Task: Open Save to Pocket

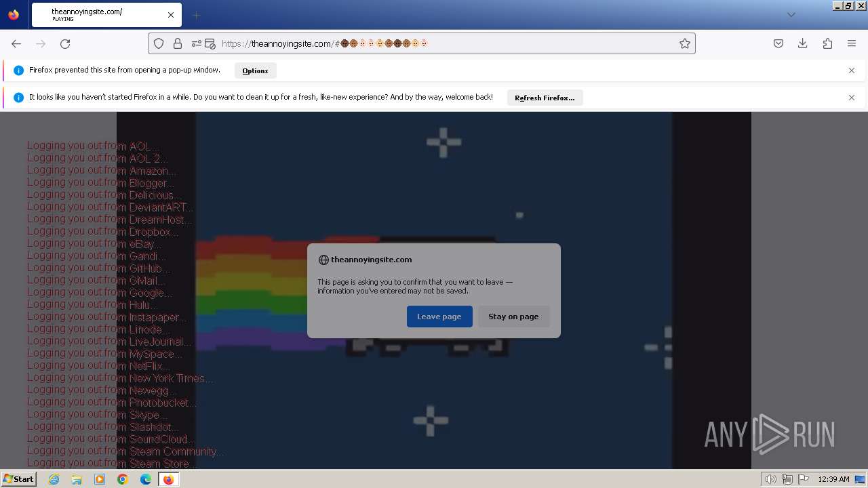Action: click(x=778, y=43)
